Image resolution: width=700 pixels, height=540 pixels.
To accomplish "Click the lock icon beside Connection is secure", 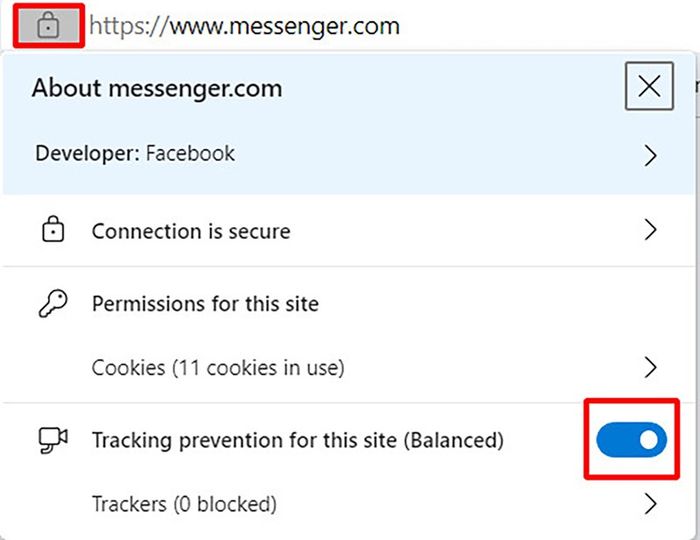I will [x=52, y=231].
